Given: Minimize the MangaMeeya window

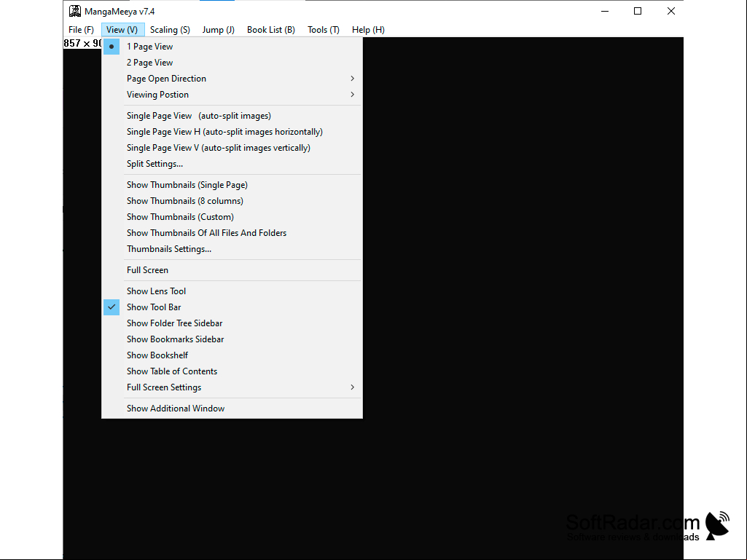Looking at the screenshot, I should 605,11.
